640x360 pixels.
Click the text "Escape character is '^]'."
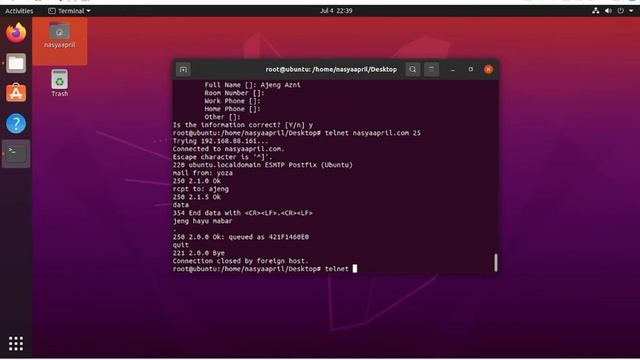click(222, 157)
